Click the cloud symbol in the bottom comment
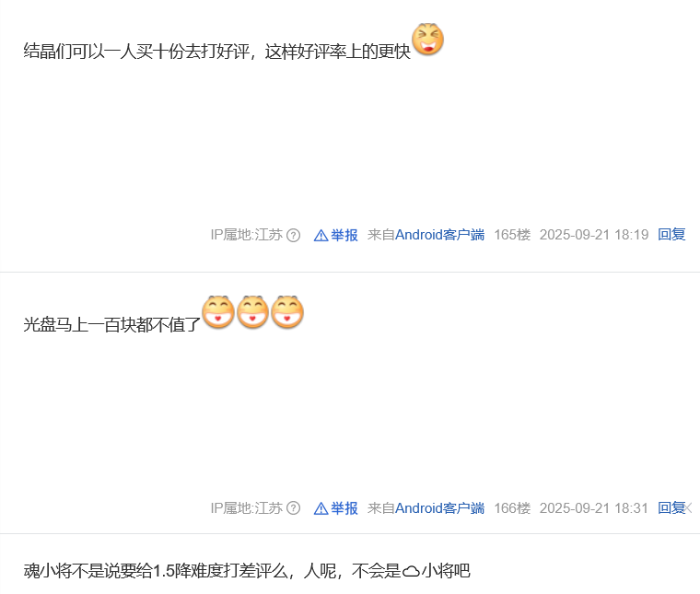 click(411, 571)
